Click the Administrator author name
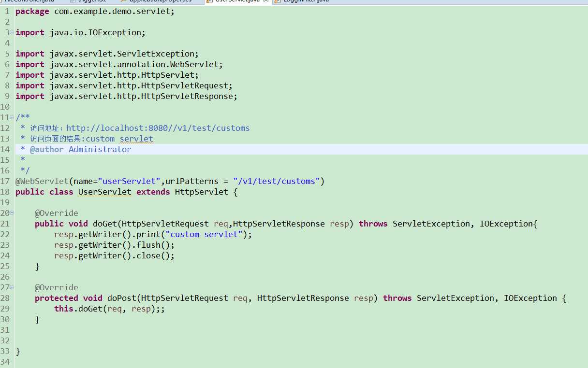The height and width of the screenshot is (368, 588). tap(100, 149)
